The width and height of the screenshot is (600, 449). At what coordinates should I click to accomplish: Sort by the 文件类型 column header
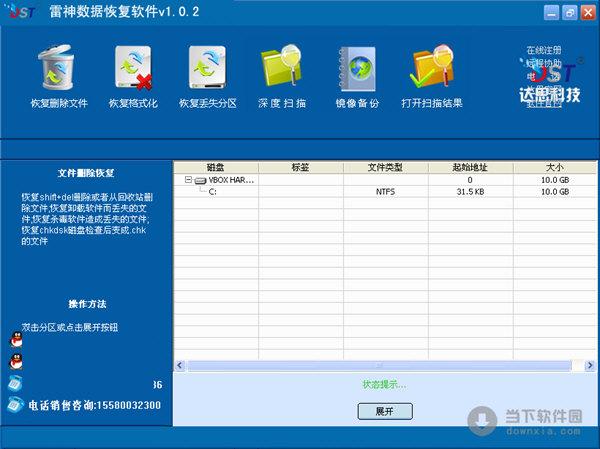tap(384, 167)
